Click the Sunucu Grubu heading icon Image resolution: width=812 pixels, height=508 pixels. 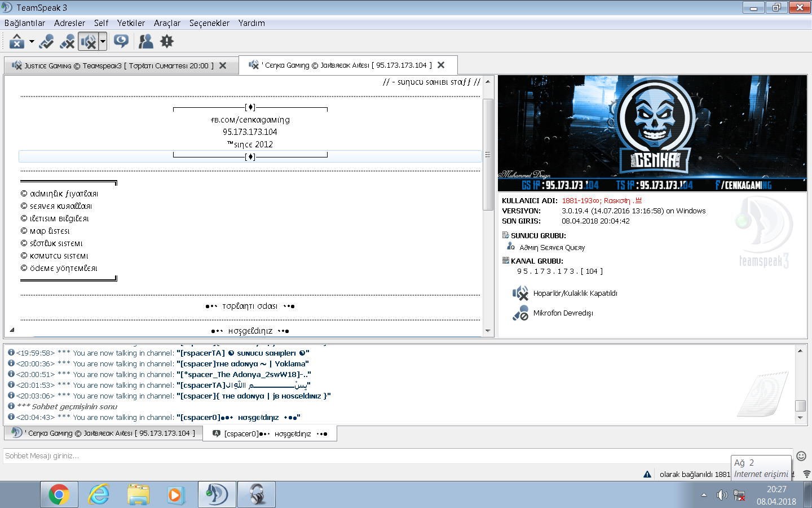(505, 235)
